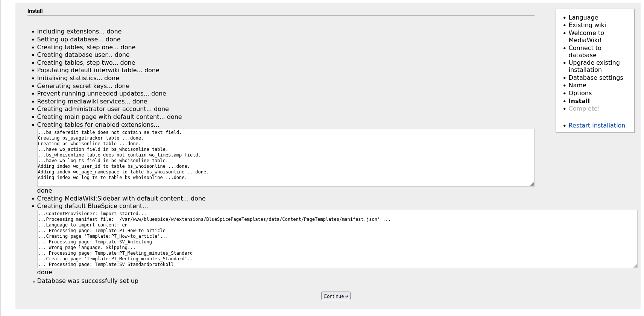Click 'Prevent running unneeded updates... done' line
Screen dimensions: 644x316
tap(102, 94)
